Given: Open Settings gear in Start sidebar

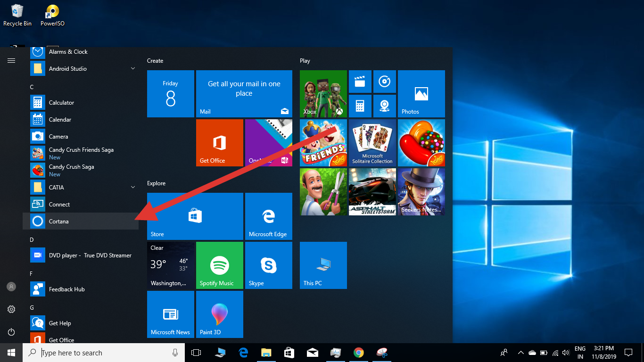Looking at the screenshot, I should pyautogui.click(x=11, y=309).
